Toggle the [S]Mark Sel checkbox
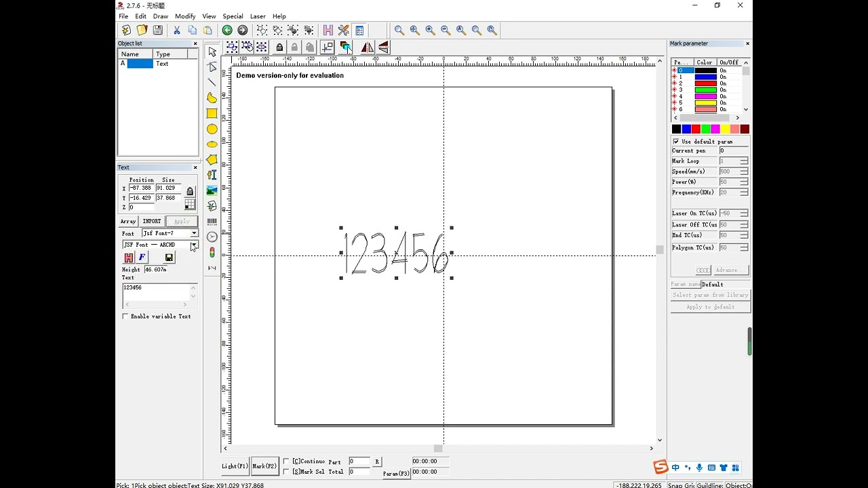The width and height of the screenshot is (868, 488). point(286,472)
